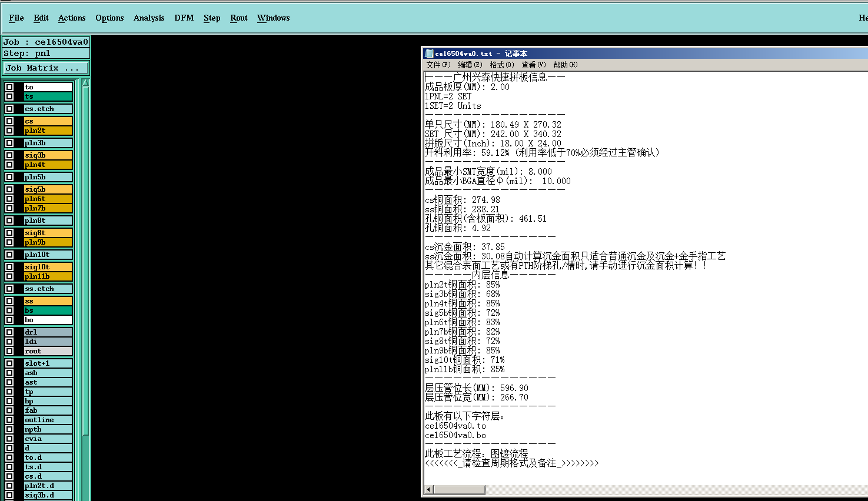
Task: Select the ldi layer name
Action: pos(48,342)
